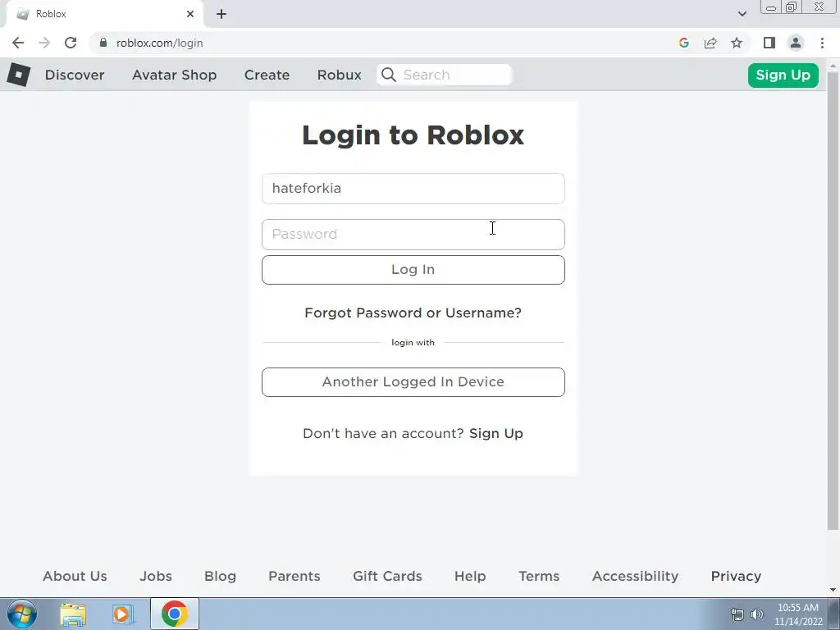Click the search magnifier icon

[x=389, y=75]
